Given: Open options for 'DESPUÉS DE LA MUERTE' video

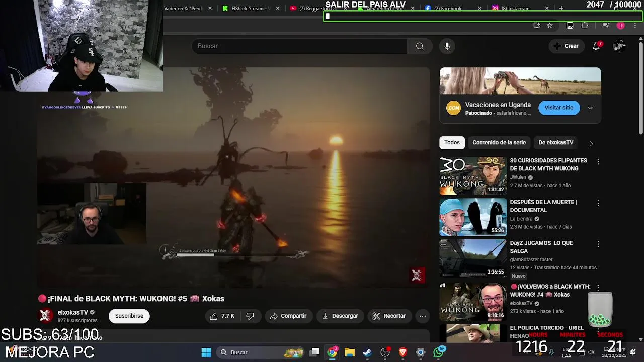Looking at the screenshot, I should [x=598, y=203].
